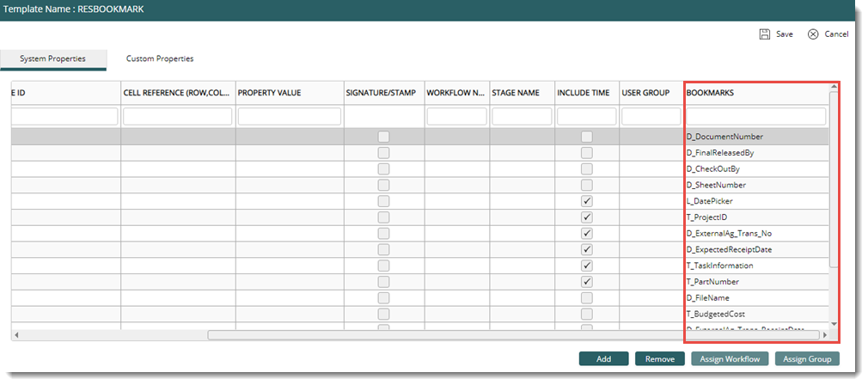The width and height of the screenshot is (868, 385).
Task: Sort by the STAGE NAME column header
Action: (x=516, y=93)
